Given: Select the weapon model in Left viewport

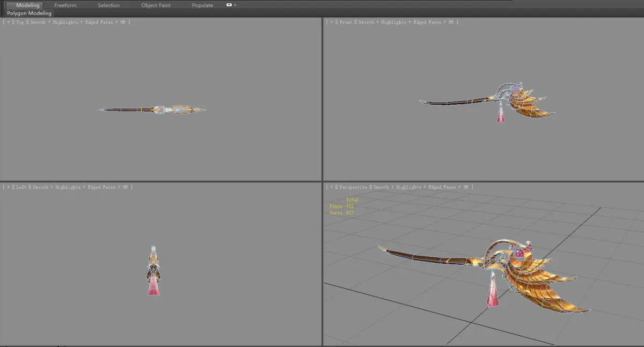Looking at the screenshot, I should pyautogui.click(x=153, y=271).
